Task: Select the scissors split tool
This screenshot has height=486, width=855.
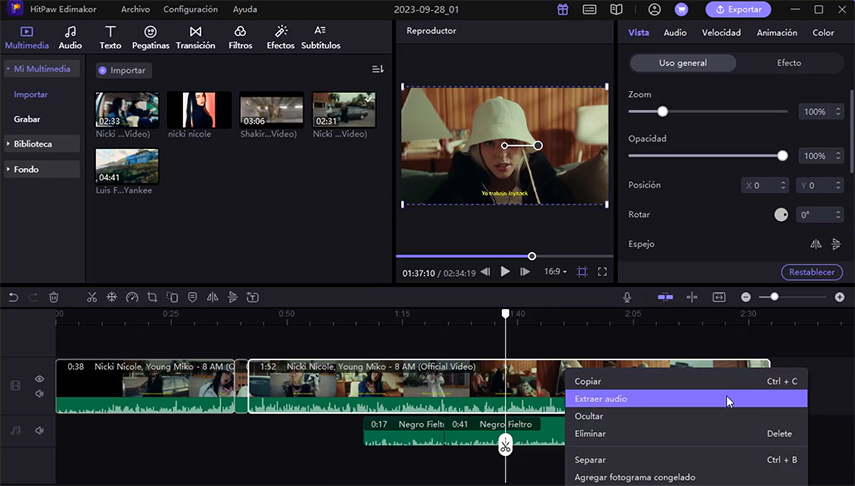Action: [92, 297]
